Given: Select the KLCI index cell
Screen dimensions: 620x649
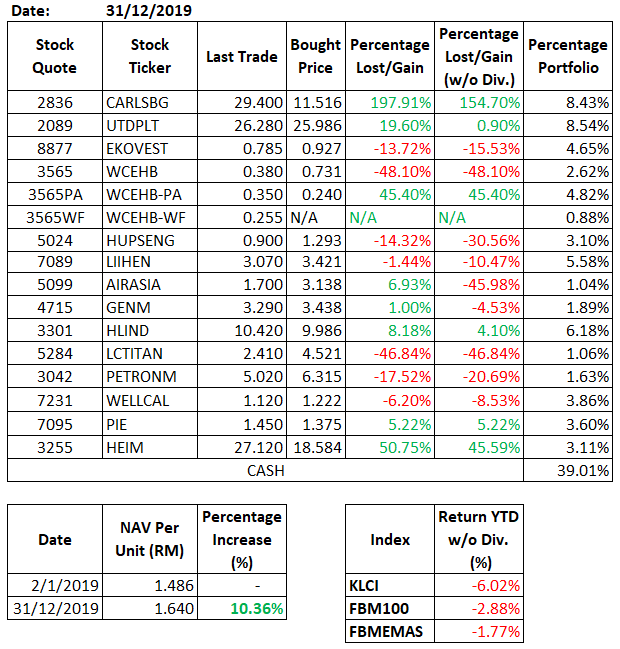Looking at the screenshot, I should point(389,585).
